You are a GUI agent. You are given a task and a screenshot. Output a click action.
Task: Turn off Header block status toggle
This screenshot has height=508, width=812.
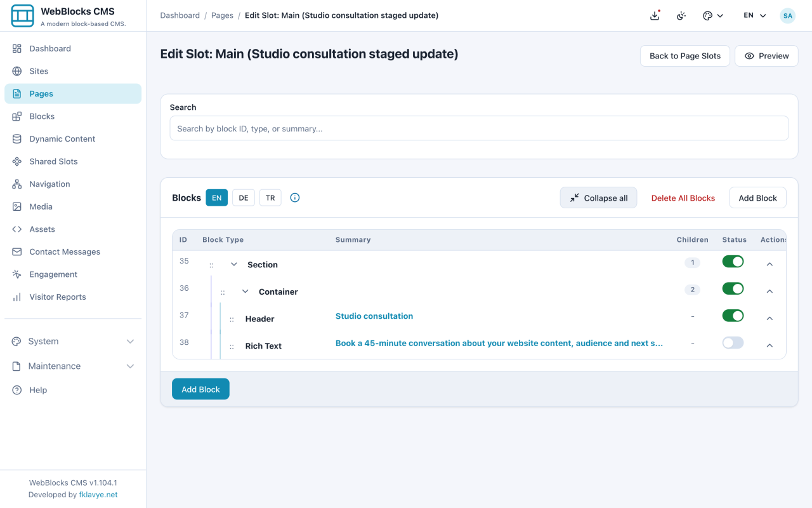click(733, 316)
